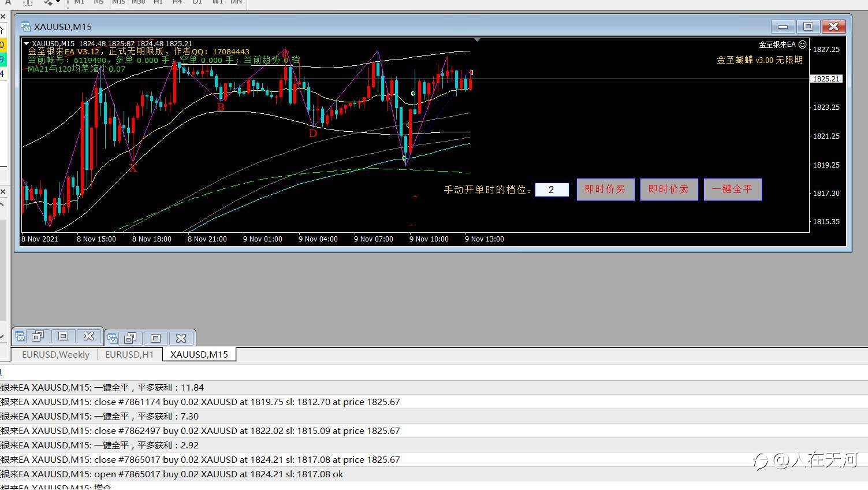Click the 金至蝴蝶 v3.00 无期限 chart label

[x=759, y=60]
